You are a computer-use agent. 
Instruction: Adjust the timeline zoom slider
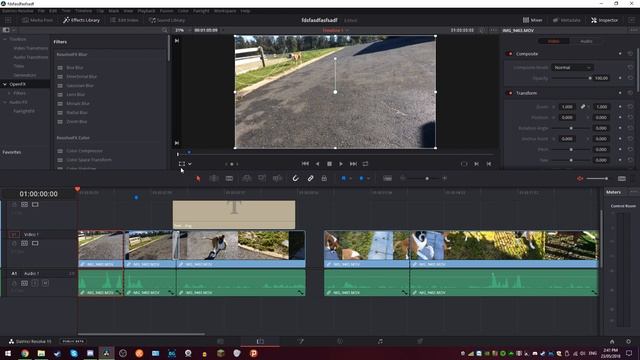tap(424, 178)
